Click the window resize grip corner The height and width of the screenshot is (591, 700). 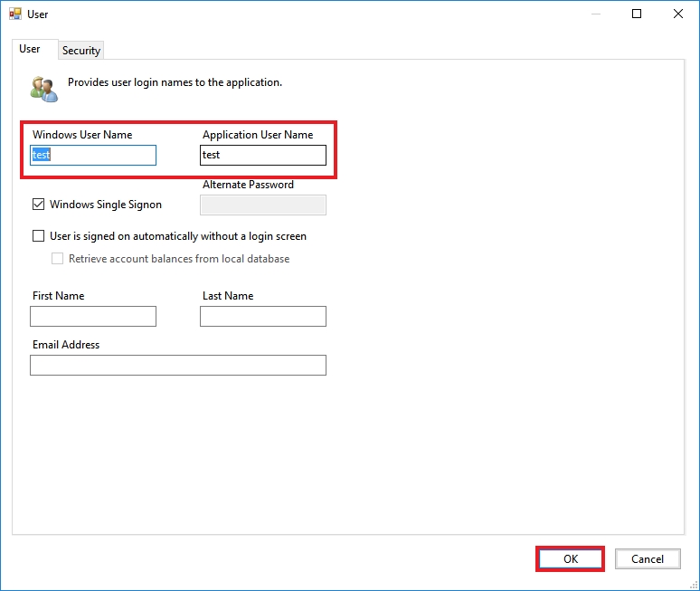[x=694, y=585]
